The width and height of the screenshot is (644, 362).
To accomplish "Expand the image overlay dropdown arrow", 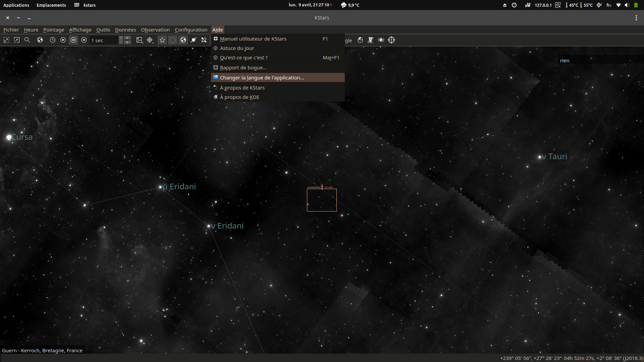I will (x=143, y=42).
